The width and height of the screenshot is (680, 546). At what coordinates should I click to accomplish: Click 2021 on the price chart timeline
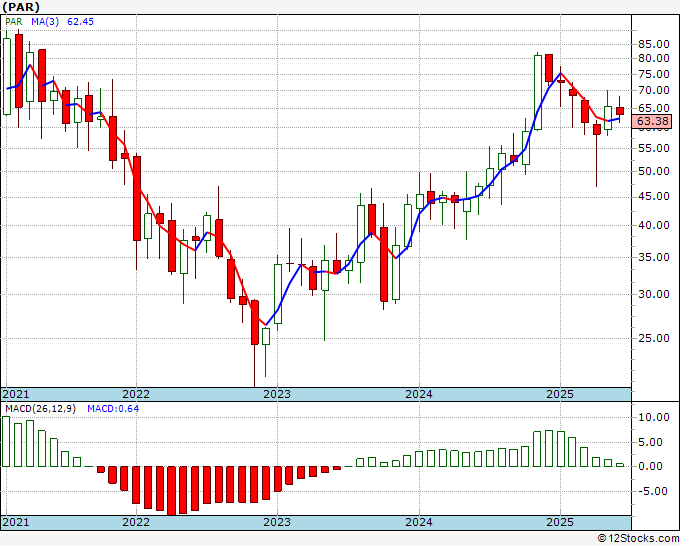pyautogui.click(x=16, y=394)
